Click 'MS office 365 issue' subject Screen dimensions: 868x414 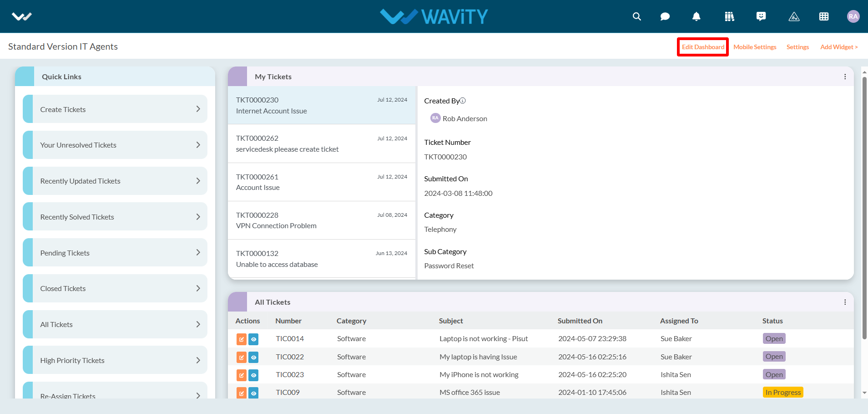469,393
